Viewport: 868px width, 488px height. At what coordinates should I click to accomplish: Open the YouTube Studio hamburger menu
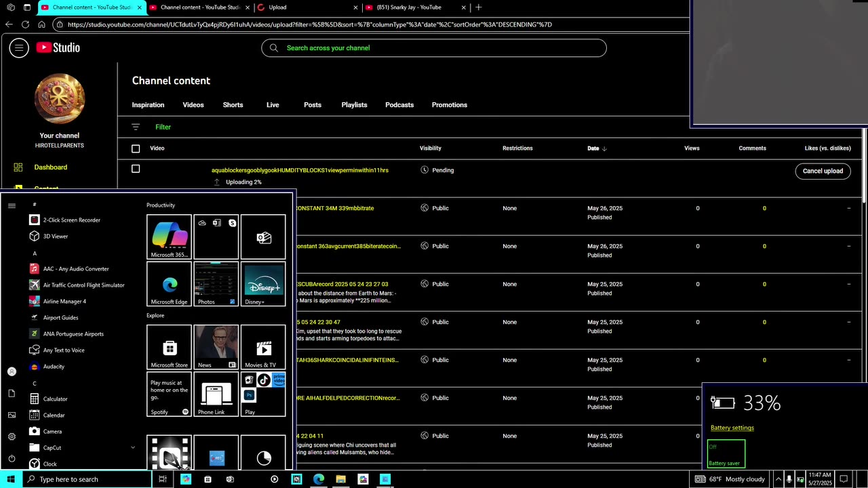[x=19, y=47]
